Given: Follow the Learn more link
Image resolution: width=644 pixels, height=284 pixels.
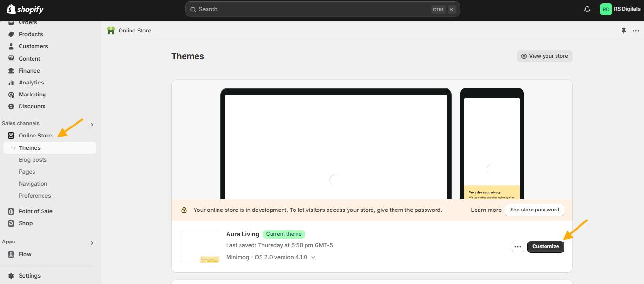Looking at the screenshot, I should pos(486,210).
